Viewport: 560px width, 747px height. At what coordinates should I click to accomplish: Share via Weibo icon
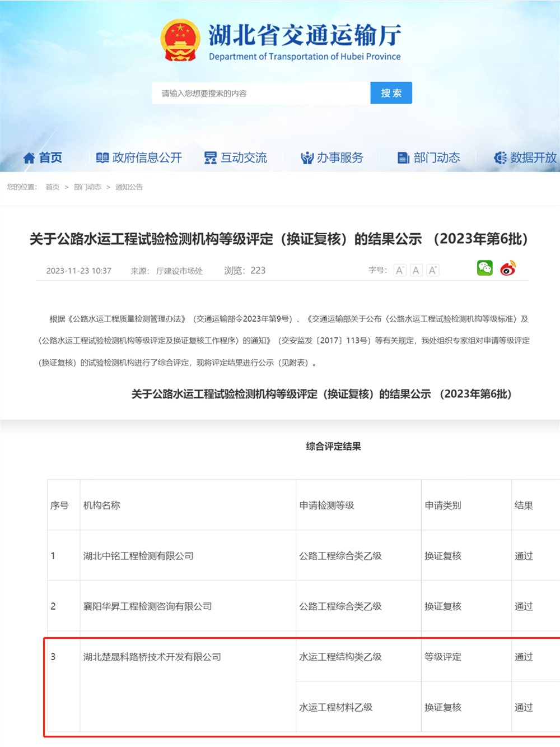508,268
